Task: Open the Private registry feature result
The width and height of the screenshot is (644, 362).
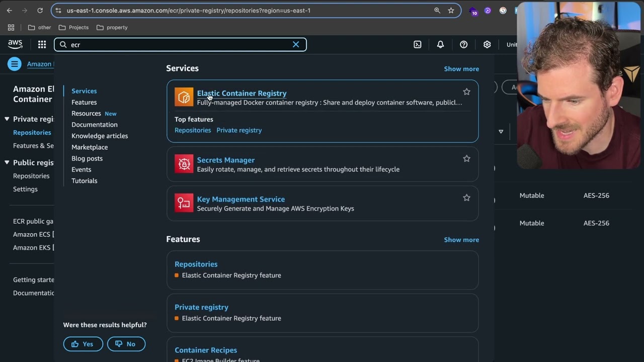Action: (x=201, y=307)
